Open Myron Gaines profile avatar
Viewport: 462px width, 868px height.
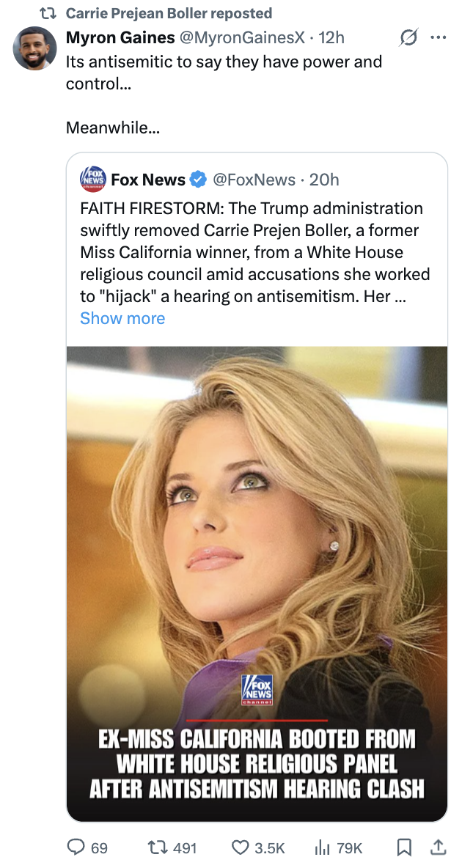pyautogui.click(x=34, y=48)
